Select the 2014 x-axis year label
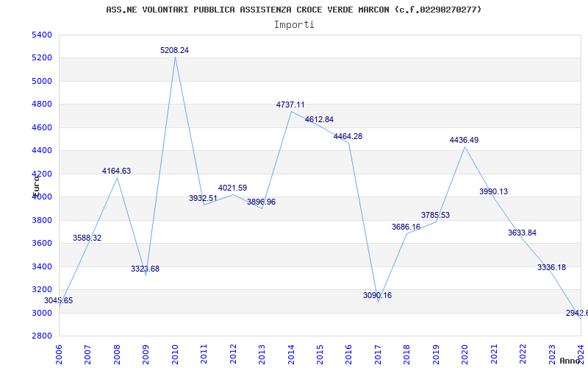Viewport: 588px width, 368px height. tap(291, 354)
